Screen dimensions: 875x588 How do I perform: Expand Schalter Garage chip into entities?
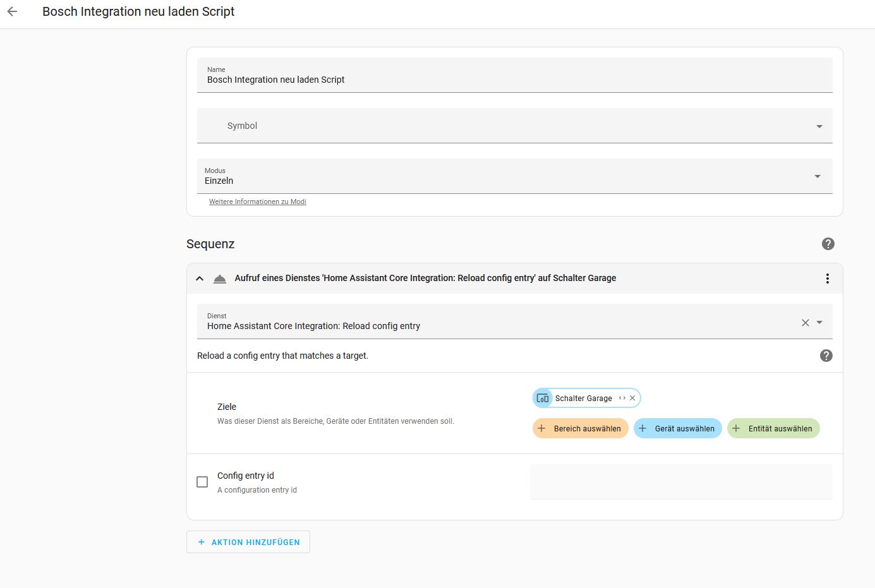click(622, 399)
